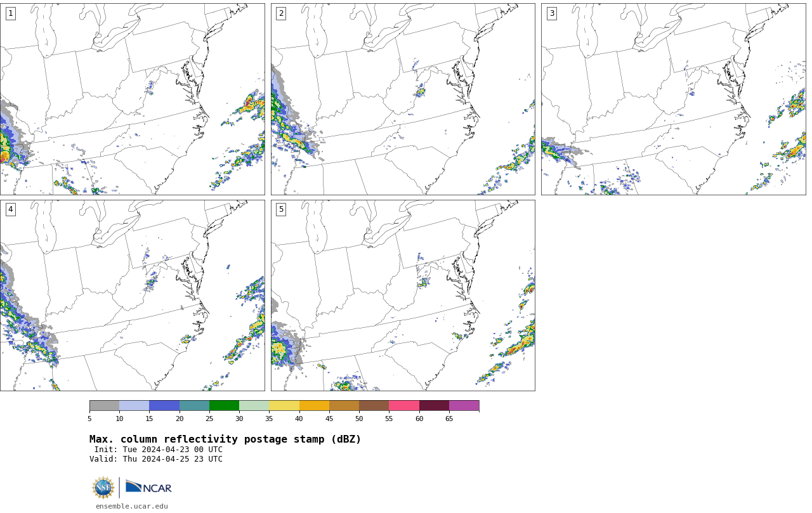The height and width of the screenshot is (513, 812).
Task: Click the teal 20-25 dBZ swatch
Action: tap(194, 406)
